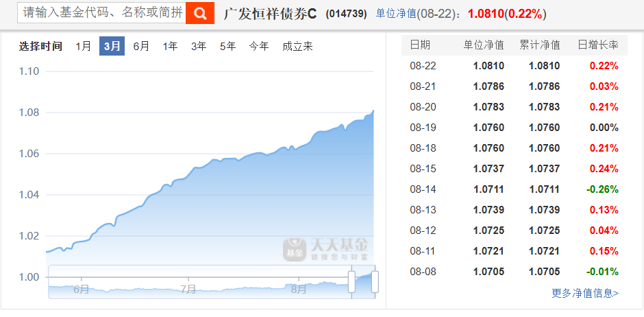Screen dimensions: 644x317
Task: Select the 08-18 date cell
Action: coord(423,148)
